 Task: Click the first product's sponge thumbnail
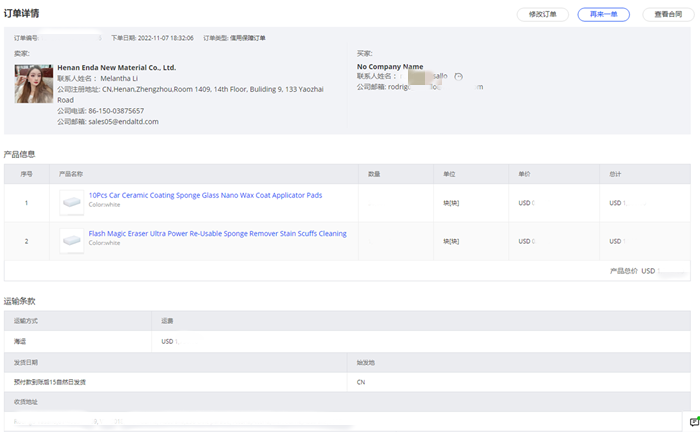(x=72, y=202)
